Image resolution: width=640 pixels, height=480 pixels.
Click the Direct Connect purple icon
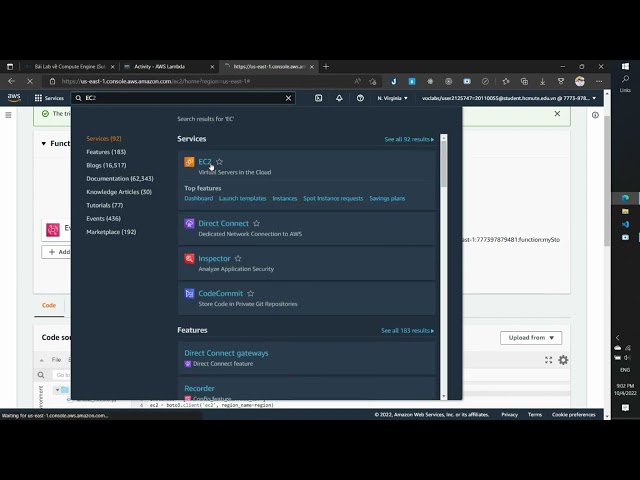coord(189,224)
